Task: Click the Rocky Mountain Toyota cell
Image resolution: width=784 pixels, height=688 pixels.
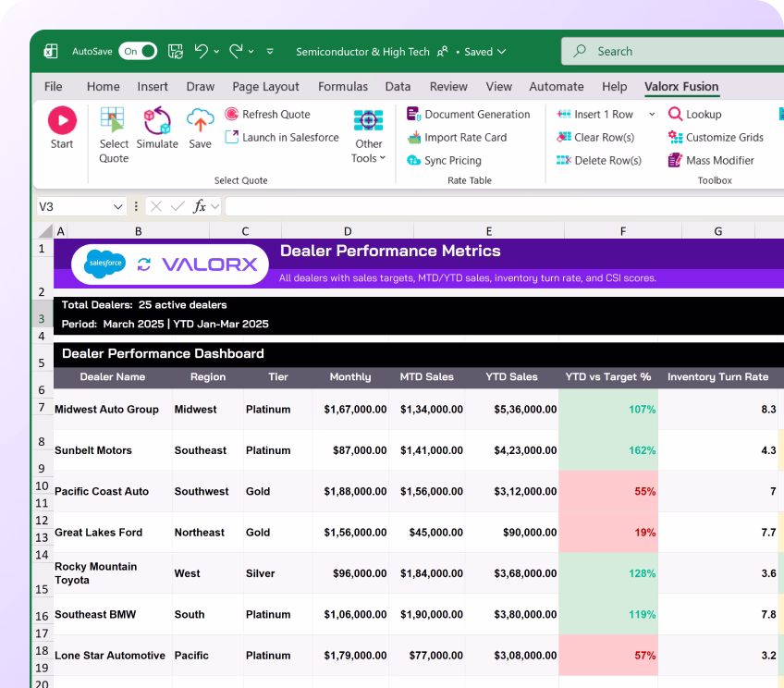Action: pos(113,573)
